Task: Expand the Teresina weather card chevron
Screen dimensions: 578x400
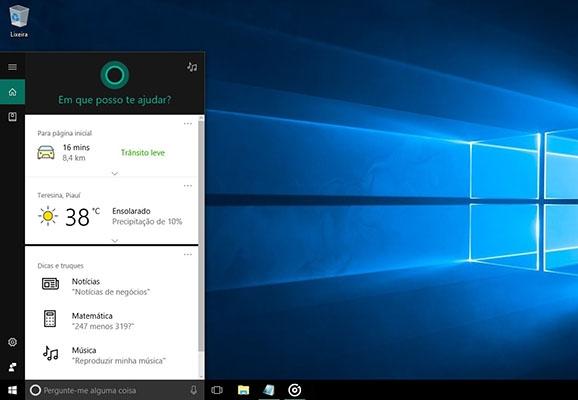Action: pyautogui.click(x=115, y=240)
